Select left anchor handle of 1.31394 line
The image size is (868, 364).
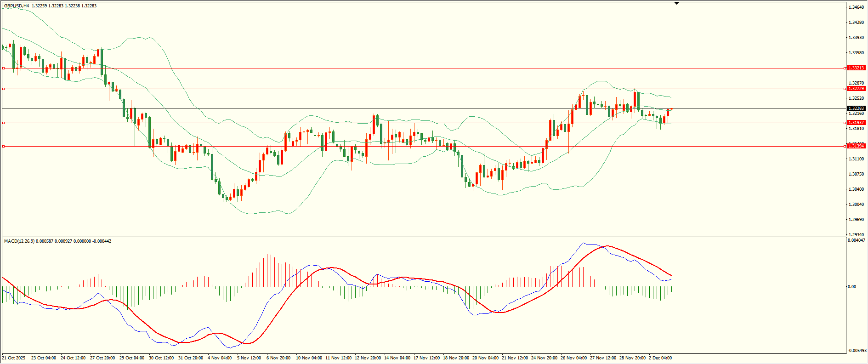(x=4, y=146)
